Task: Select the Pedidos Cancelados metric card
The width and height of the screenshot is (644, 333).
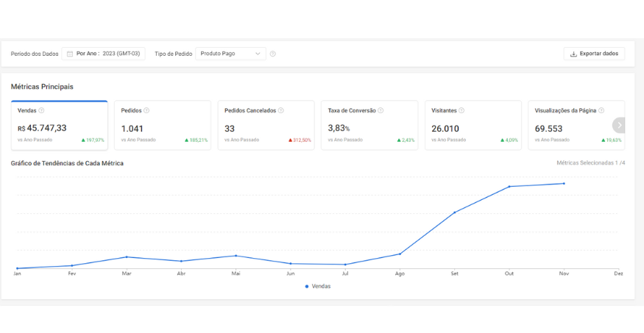Action: point(266,125)
